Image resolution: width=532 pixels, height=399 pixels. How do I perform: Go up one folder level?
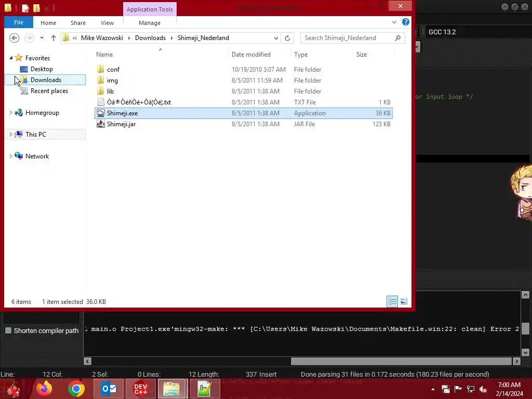tap(54, 38)
